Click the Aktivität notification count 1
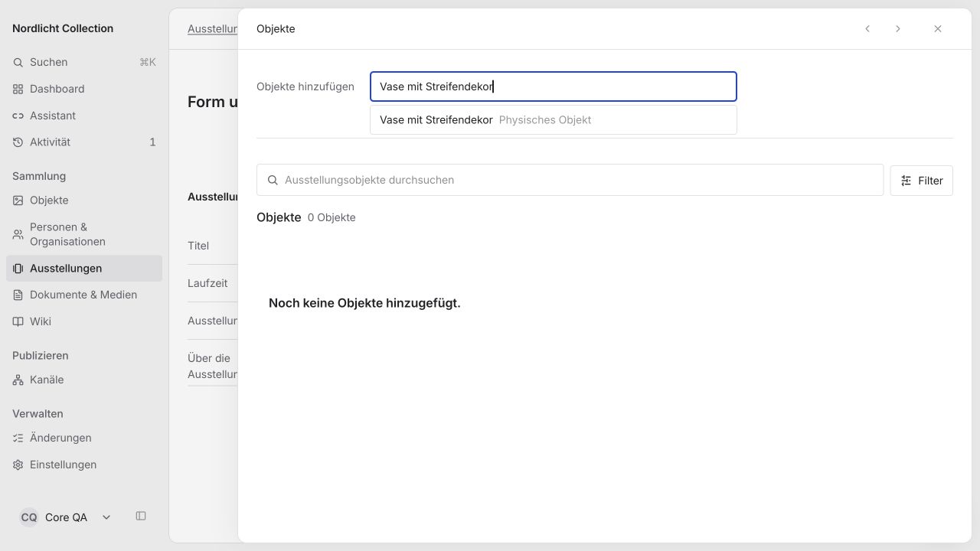980x551 pixels. pyautogui.click(x=152, y=142)
